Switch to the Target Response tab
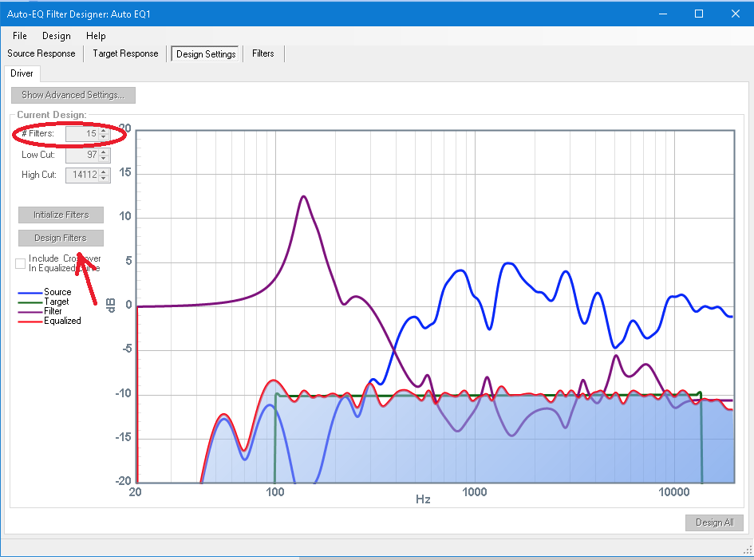This screenshot has height=560, width=754. [125, 54]
